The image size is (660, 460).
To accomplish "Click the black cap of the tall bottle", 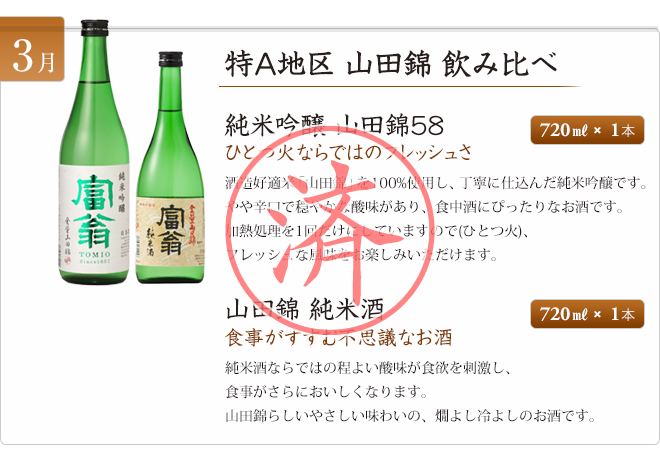I will click(x=94, y=28).
